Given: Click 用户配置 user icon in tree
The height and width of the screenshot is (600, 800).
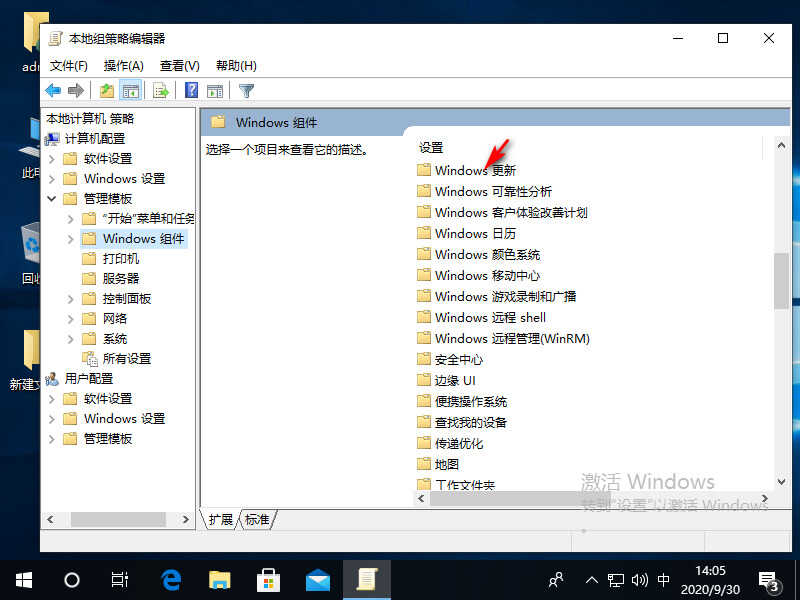Looking at the screenshot, I should click(x=52, y=379).
